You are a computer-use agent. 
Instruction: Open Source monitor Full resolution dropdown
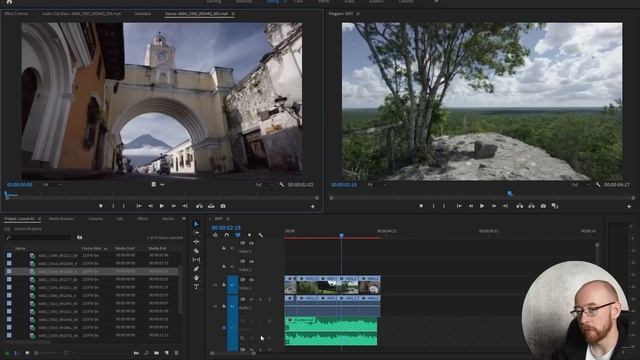(x=264, y=185)
